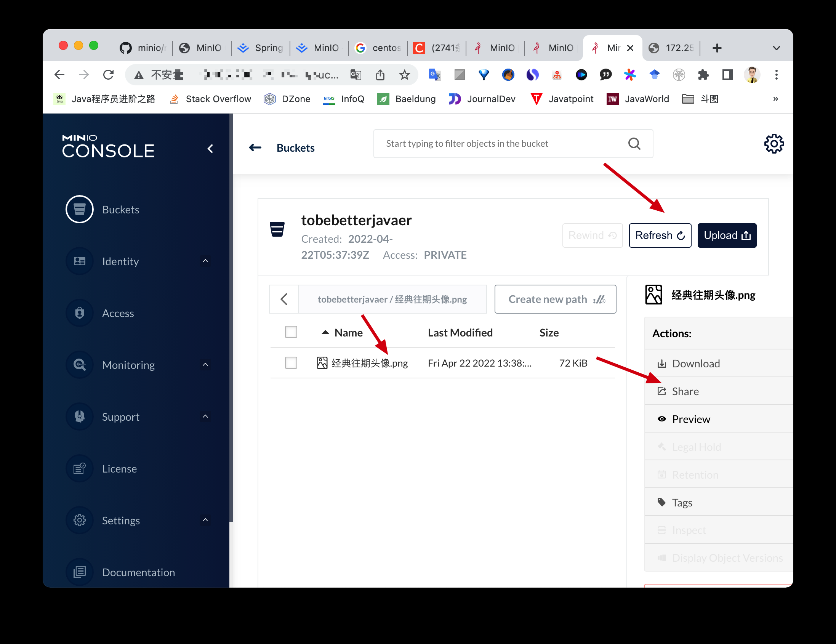Click the Download action icon

point(661,364)
